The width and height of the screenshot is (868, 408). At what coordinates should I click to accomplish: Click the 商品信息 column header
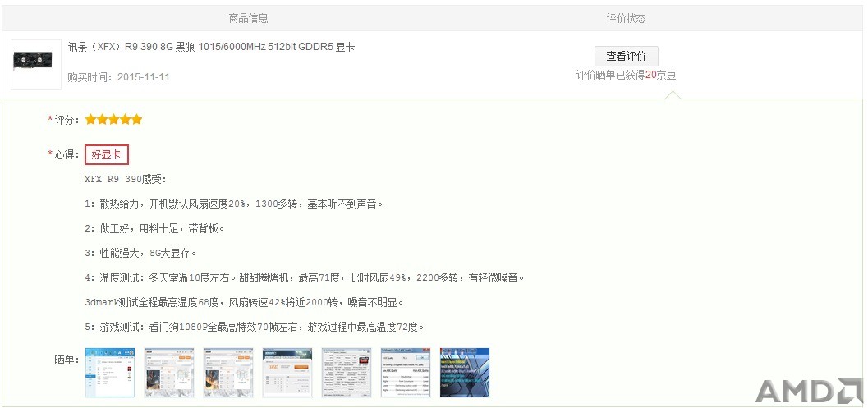point(249,18)
